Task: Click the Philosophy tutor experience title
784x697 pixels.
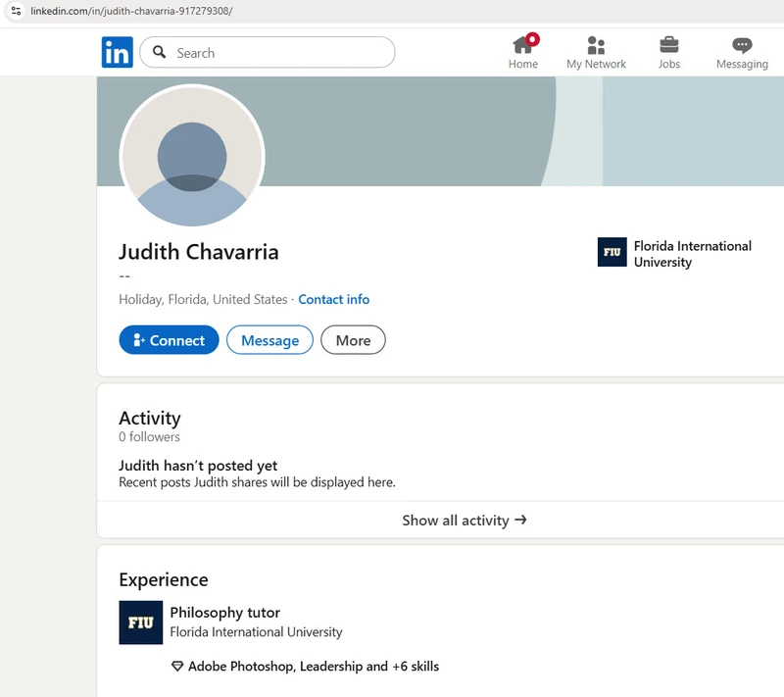Action: point(224,613)
